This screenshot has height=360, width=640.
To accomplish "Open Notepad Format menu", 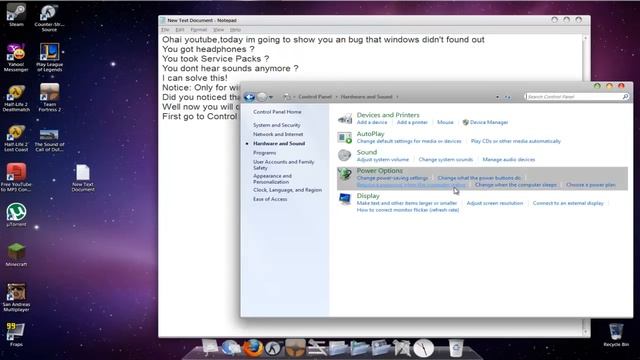I will click(199, 30).
